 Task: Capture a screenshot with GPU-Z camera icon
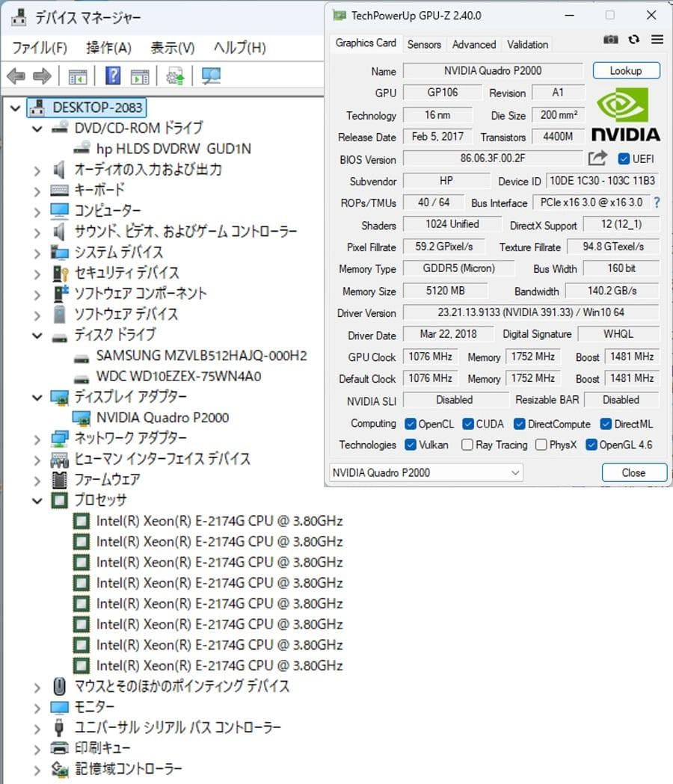[x=610, y=40]
